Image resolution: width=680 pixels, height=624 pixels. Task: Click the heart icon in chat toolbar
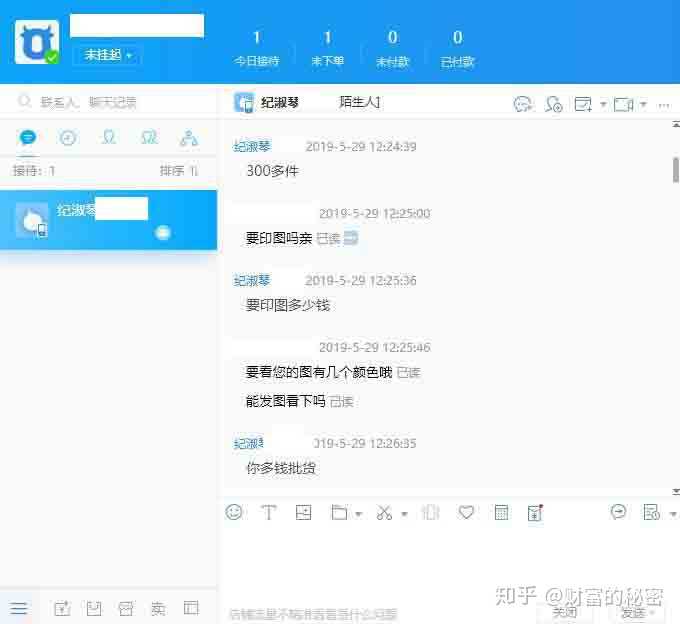(466, 512)
